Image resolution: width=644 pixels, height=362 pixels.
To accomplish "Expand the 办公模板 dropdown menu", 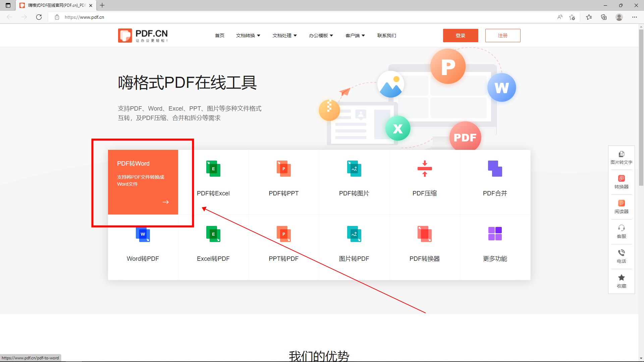I will 321,36.
